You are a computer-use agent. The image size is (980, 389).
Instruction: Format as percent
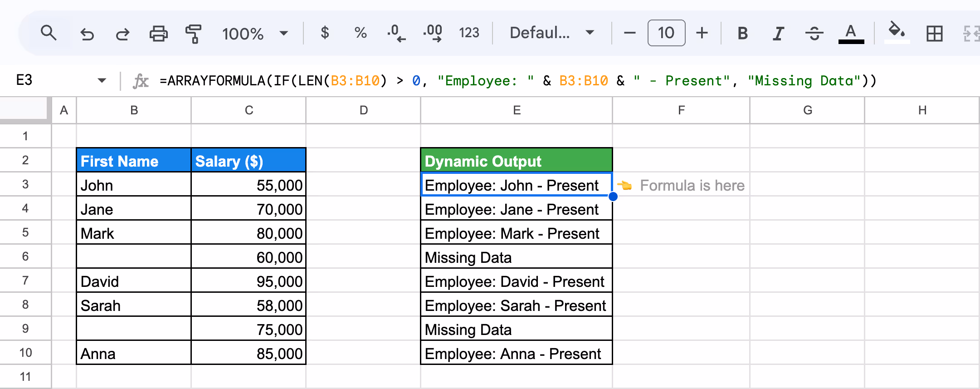[x=361, y=33]
